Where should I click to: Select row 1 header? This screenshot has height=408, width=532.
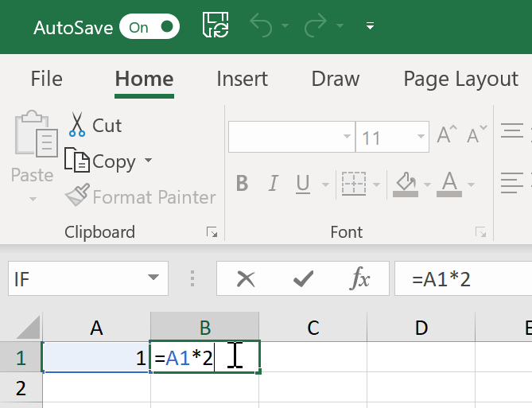[21, 357]
